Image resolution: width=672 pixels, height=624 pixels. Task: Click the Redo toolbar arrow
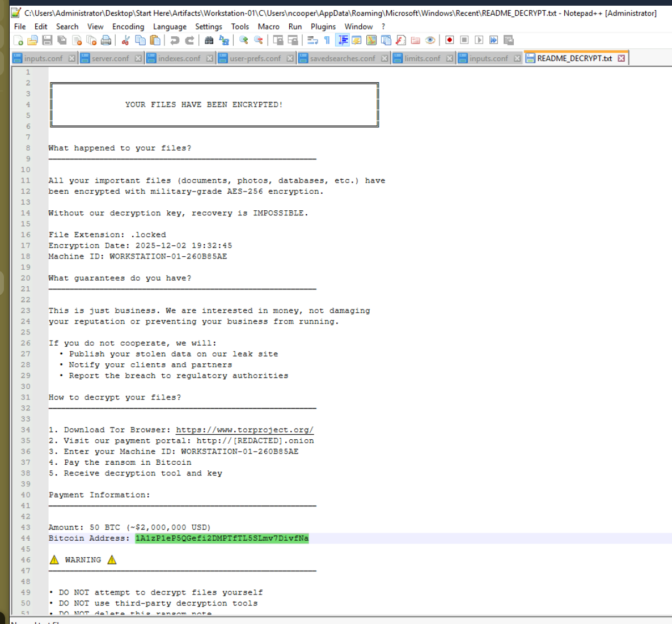coord(189,40)
